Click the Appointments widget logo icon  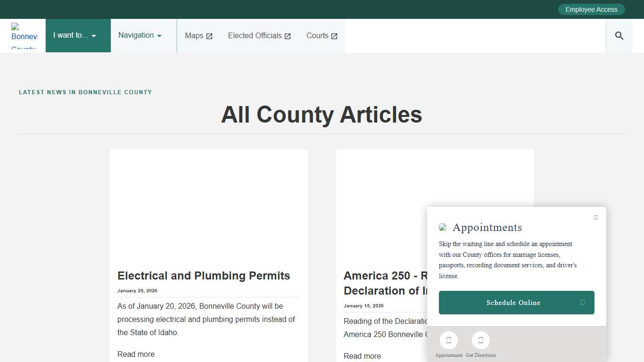(443, 227)
